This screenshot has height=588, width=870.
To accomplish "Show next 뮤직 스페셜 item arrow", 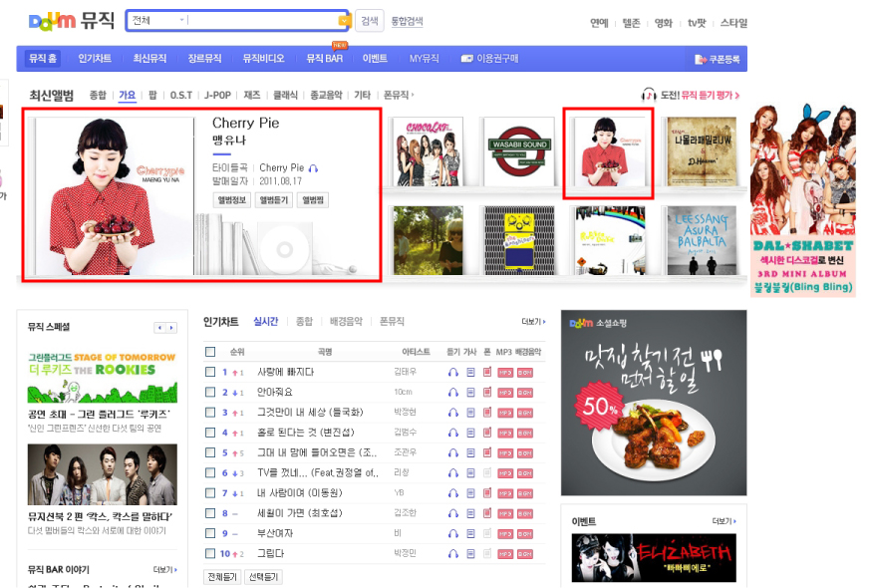I will [171, 328].
